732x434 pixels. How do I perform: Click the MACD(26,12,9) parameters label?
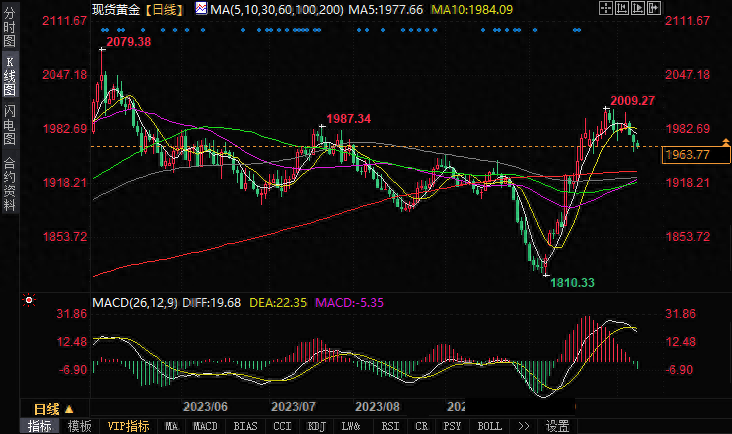135,303
